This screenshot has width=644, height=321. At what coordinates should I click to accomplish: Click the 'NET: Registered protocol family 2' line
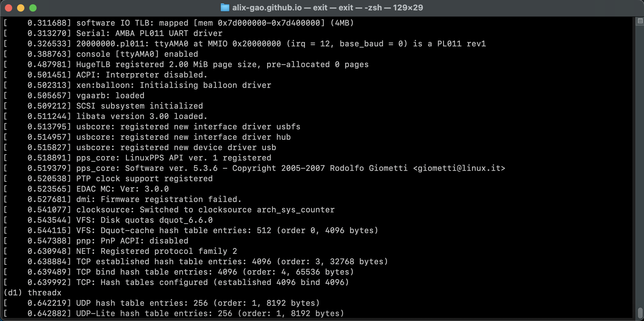point(120,251)
